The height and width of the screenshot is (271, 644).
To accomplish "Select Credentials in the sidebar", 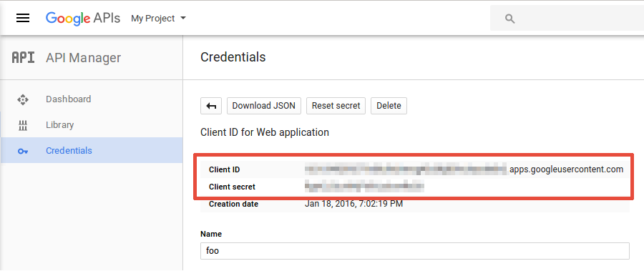I will tap(92, 150).
